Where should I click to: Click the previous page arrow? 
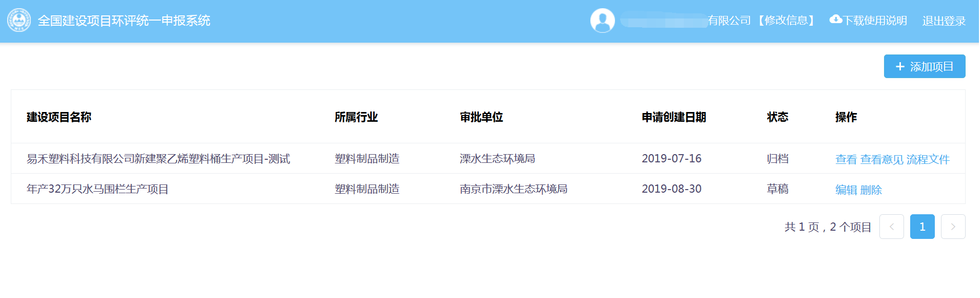(891, 227)
